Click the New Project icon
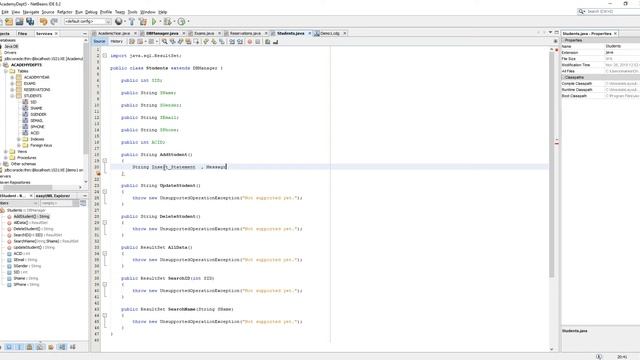The width and height of the screenshot is (640, 360). click(x=9, y=21)
